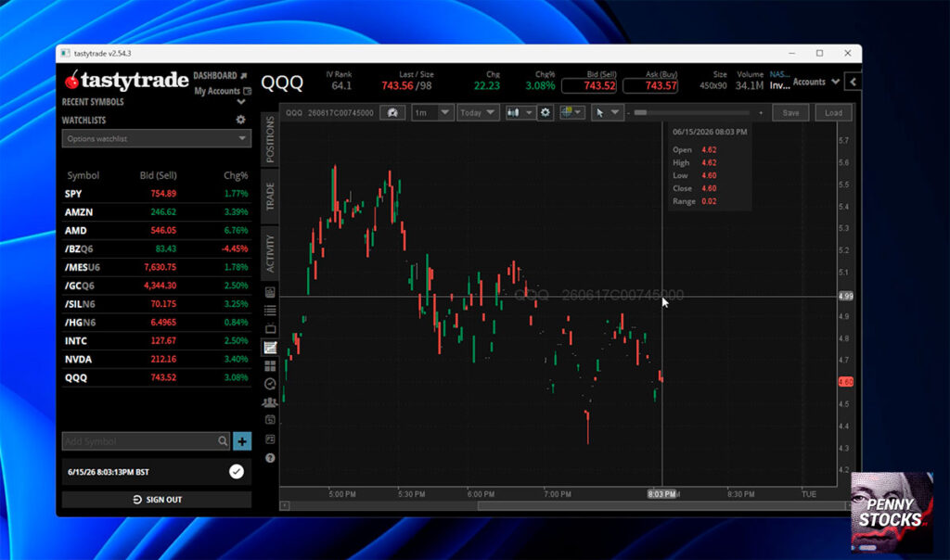Open chart style dropdown arrow
950x560 pixels.
529,112
